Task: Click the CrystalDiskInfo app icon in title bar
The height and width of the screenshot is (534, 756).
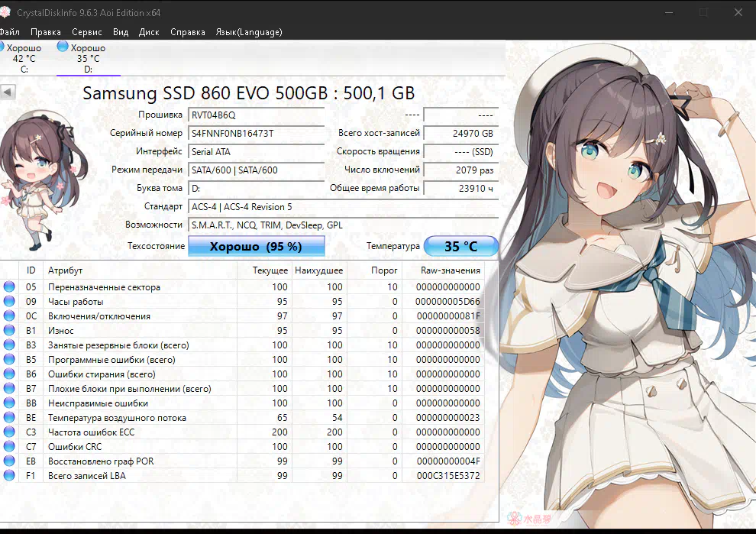Action: pyautogui.click(x=5, y=12)
